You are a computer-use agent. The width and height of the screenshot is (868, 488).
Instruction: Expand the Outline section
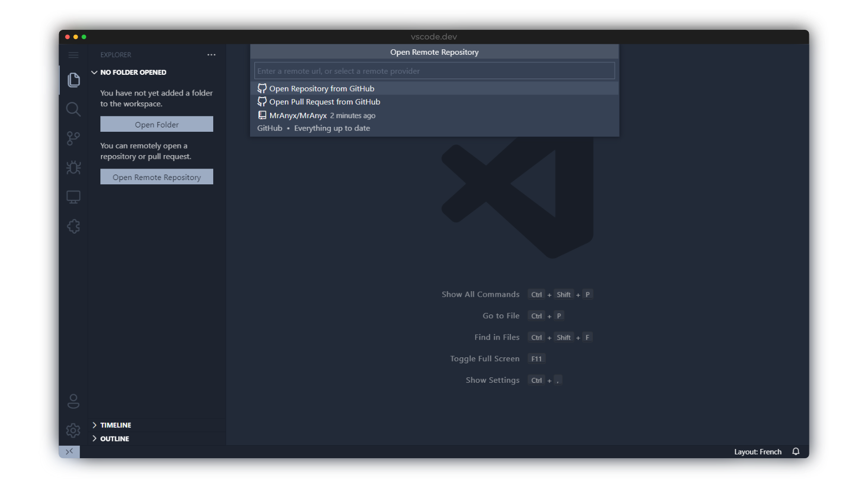click(157, 439)
